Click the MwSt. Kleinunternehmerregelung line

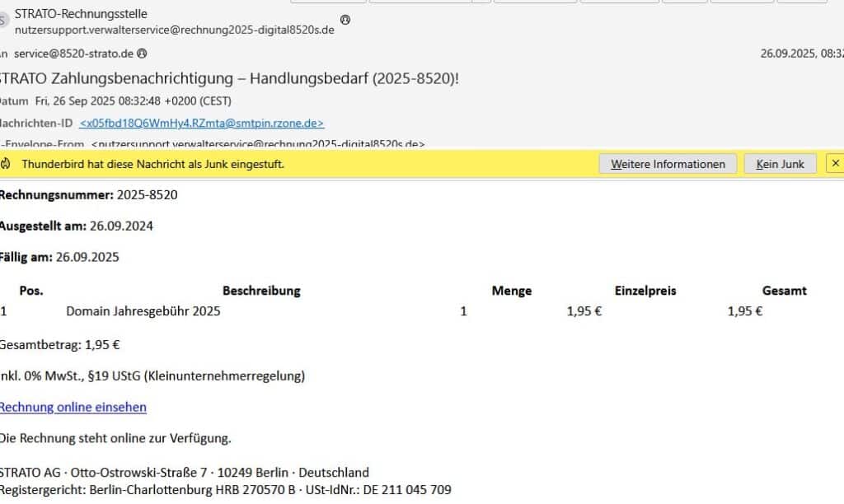point(152,376)
